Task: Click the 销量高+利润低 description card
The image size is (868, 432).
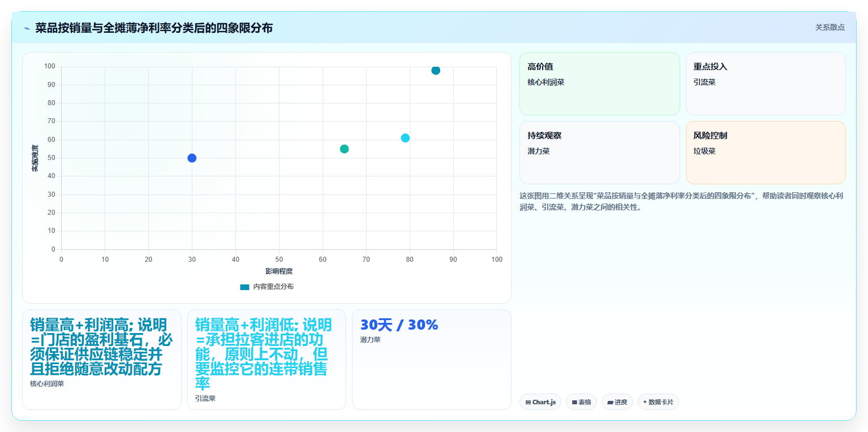Action: (x=267, y=359)
